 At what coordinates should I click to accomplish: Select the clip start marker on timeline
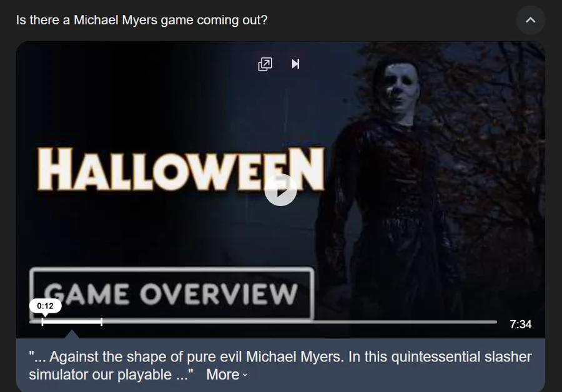tap(42, 321)
